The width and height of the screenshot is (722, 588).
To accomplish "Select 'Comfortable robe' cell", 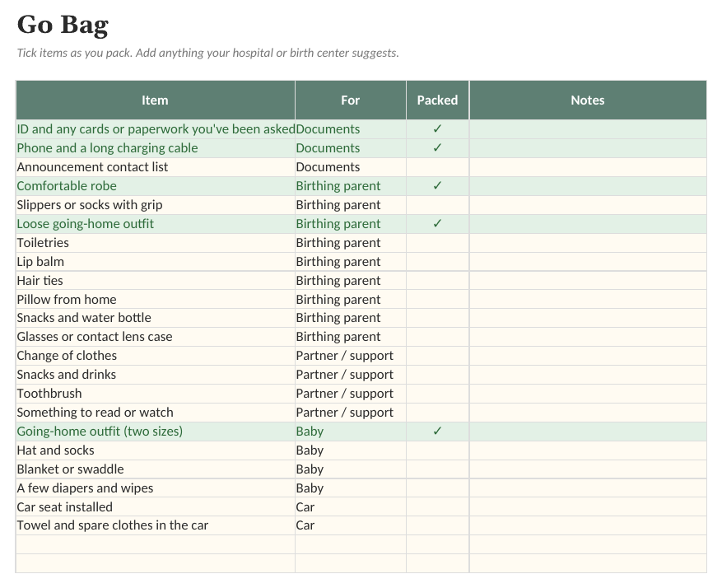I will 155,186.
